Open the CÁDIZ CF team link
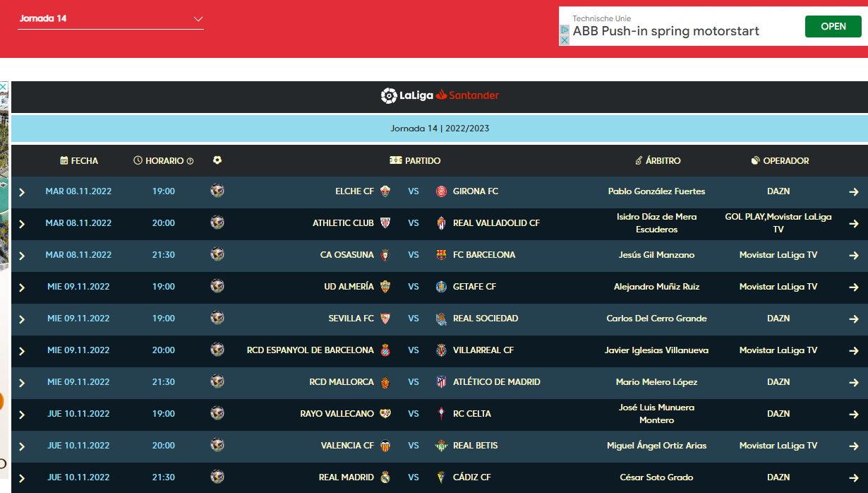The height and width of the screenshot is (493, 868). pos(472,477)
